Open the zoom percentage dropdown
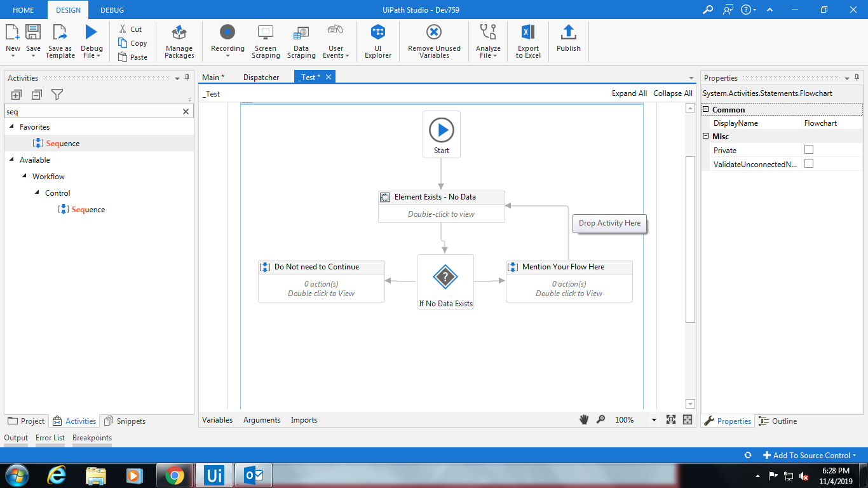The image size is (868, 488). [x=654, y=420]
